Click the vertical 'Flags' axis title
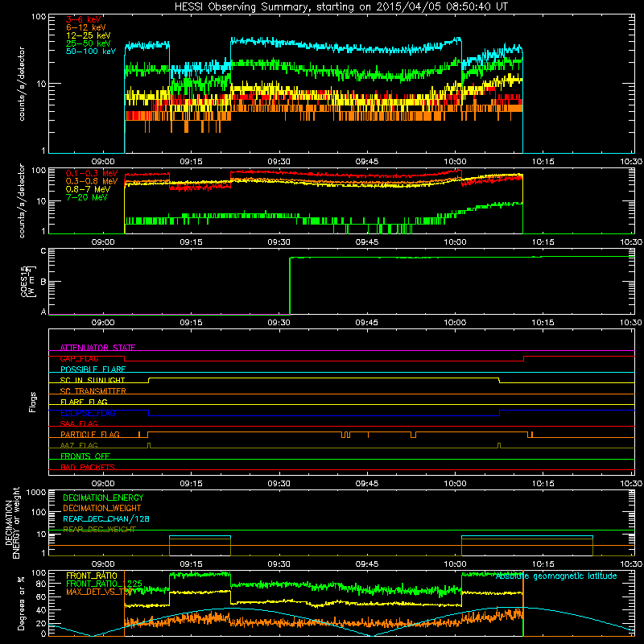644x644 pixels. coord(32,402)
